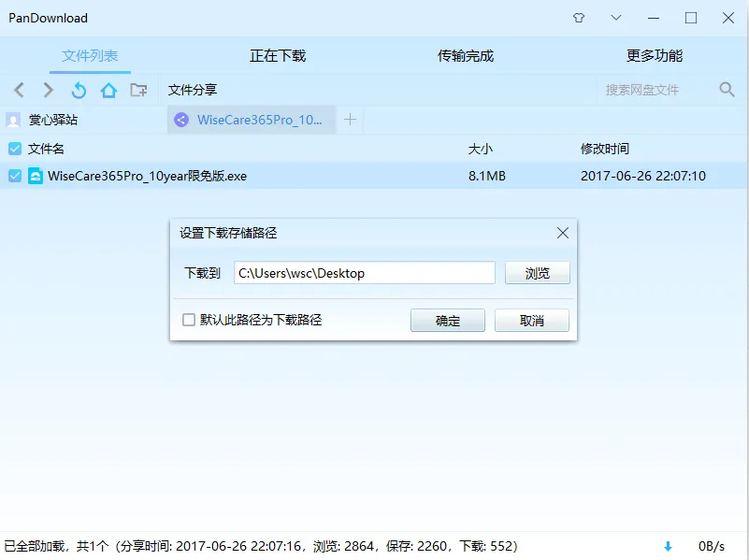749x560 pixels.
Task: Click the 2017-06-26 22:07:10 date cell
Action: tap(643, 176)
